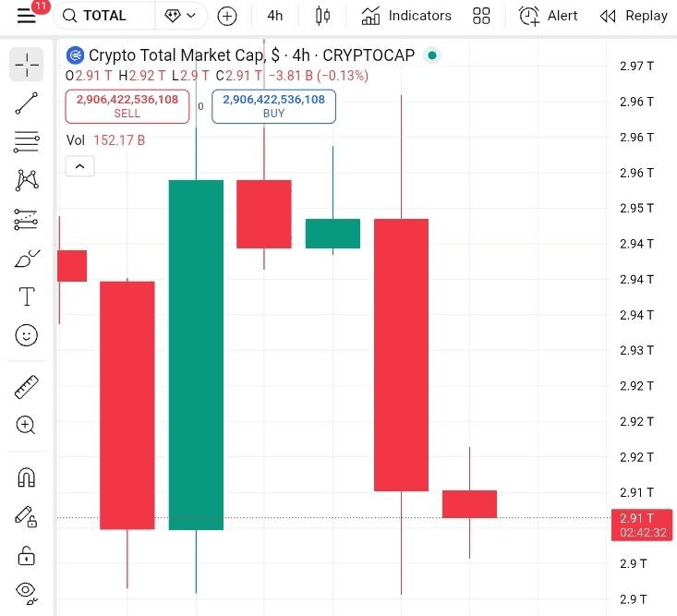Toggle magnet snap mode
This screenshot has width=677, height=616.
pyautogui.click(x=27, y=477)
